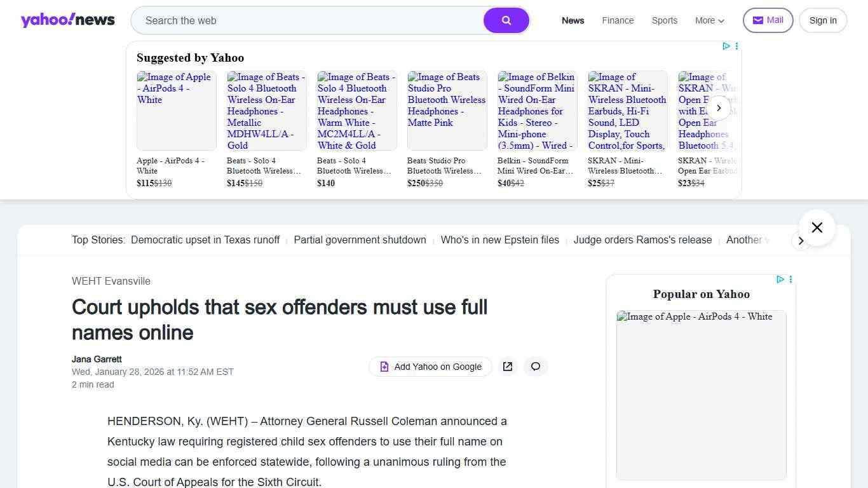
Task: Open the Partial government shutdown story
Action: [x=360, y=240]
